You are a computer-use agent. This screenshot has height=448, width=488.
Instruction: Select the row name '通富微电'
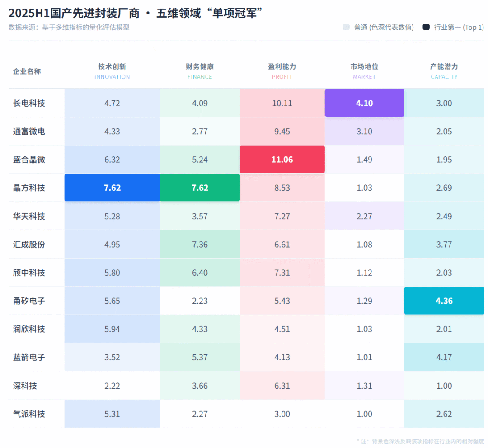coord(29,132)
